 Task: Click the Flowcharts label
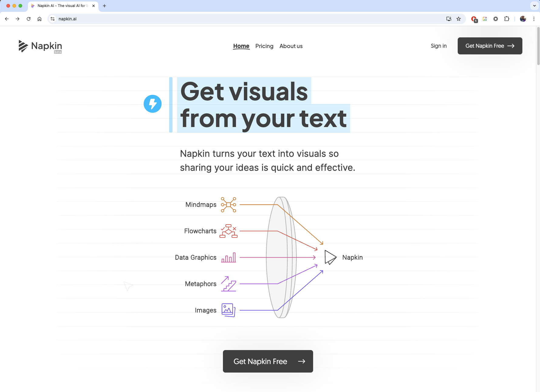click(200, 231)
